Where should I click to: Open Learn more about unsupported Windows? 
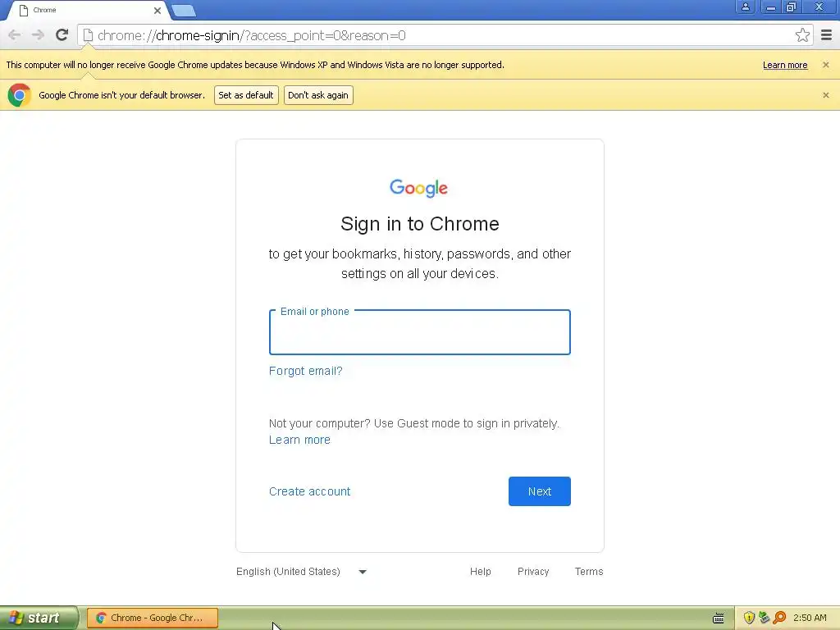click(x=785, y=65)
